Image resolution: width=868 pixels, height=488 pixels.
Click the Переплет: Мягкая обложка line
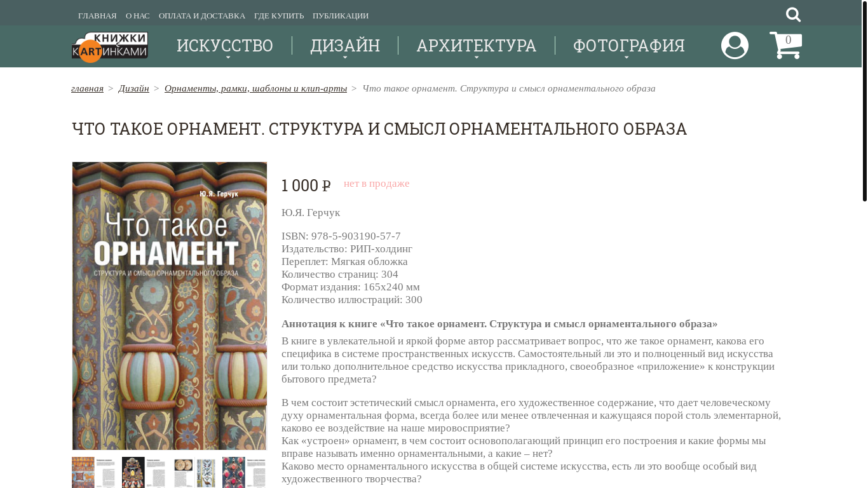pyautogui.click(x=344, y=262)
